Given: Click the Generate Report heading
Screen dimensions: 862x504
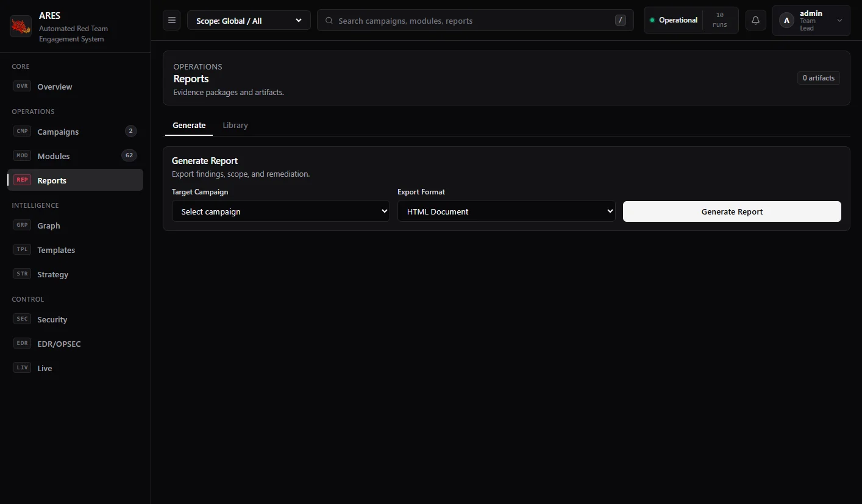Looking at the screenshot, I should (205, 161).
